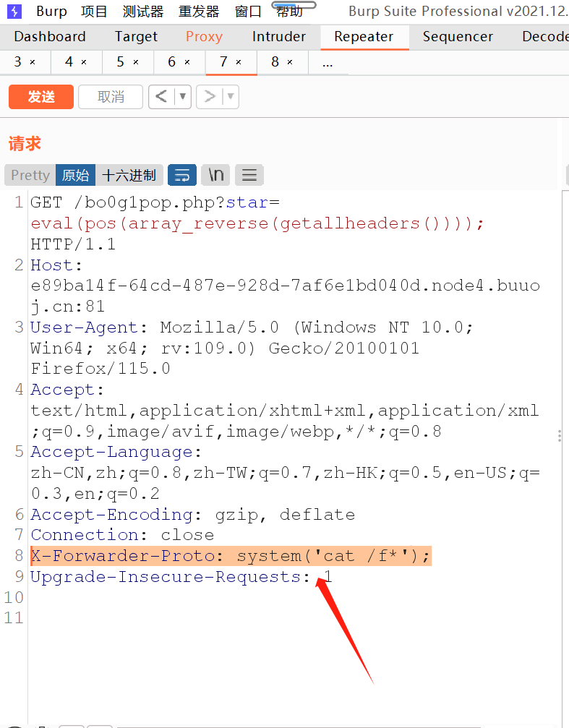Close Repeater sub-tab 3
This screenshot has width=569, height=728.
pos(33,62)
